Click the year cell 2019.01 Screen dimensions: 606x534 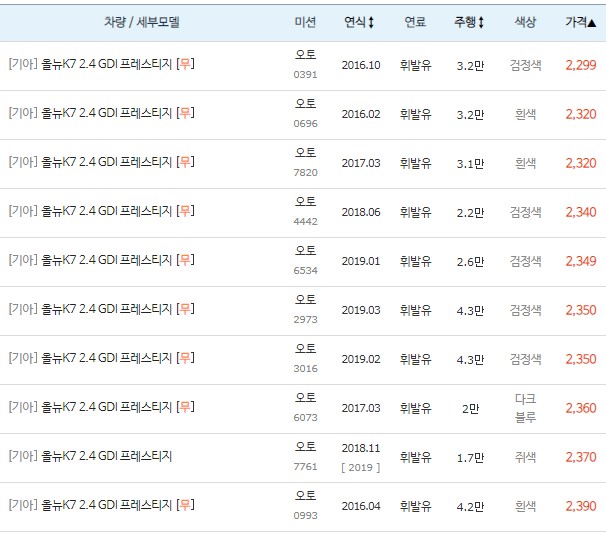361,261
